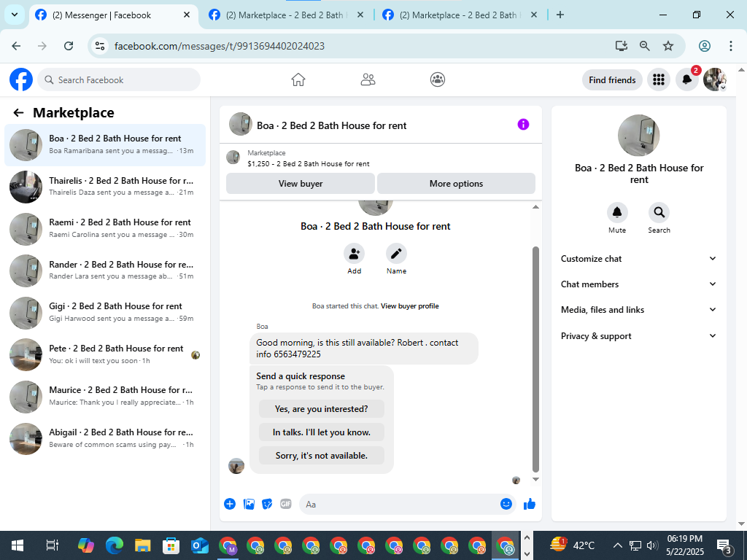Viewport: 747px width, 560px height.
Task: Open the Groups icon in top navigation
Action: coord(438,79)
